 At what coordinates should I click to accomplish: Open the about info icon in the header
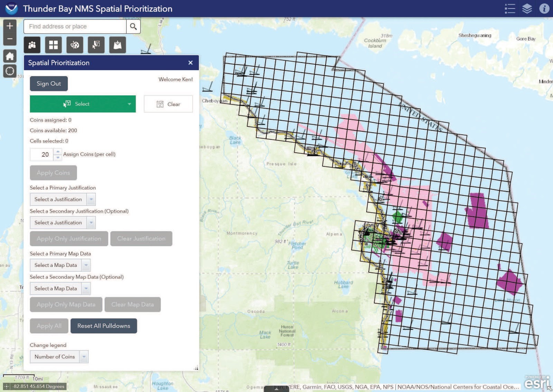tap(544, 9)
